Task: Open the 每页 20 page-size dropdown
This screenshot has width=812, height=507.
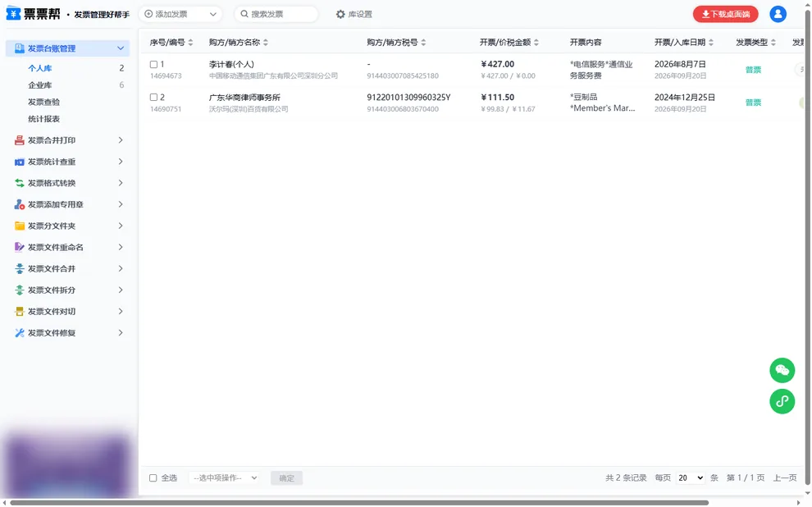Action: pos(691,478)
